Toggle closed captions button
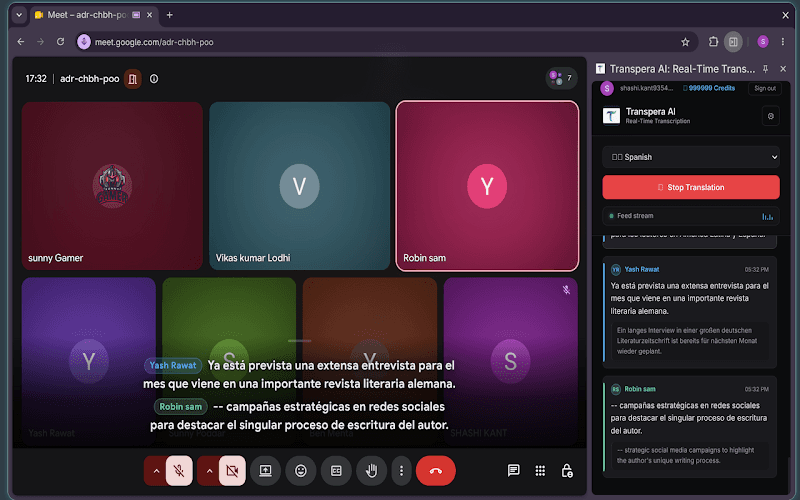 [336, 470]
